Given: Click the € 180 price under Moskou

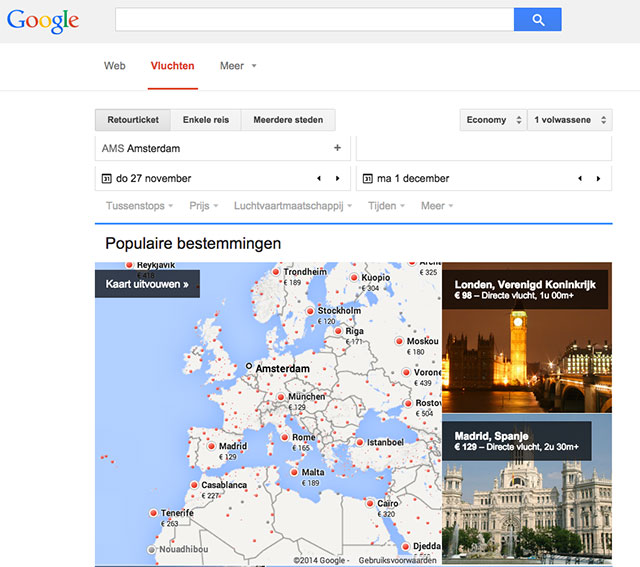Looking at the screenshot, I should point(416,351).
